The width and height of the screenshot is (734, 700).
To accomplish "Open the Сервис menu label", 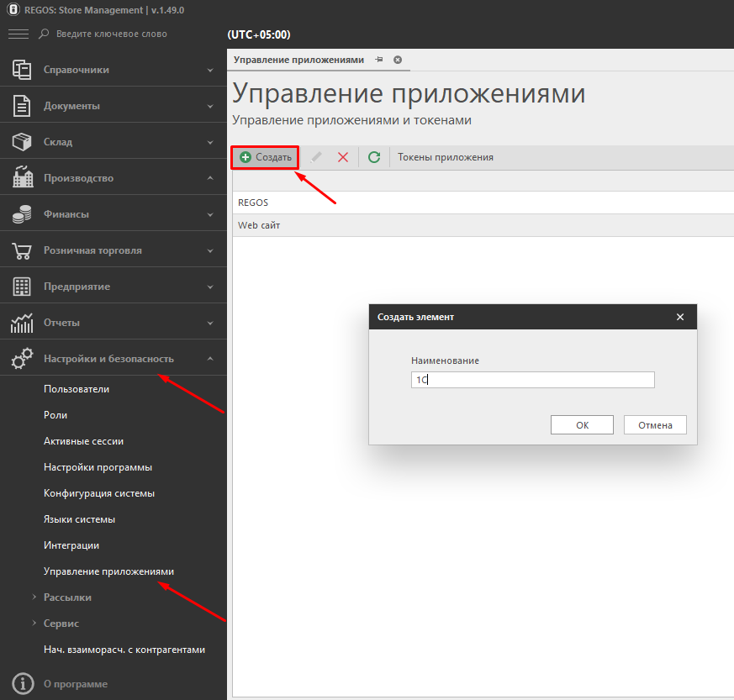I will pos(61,624).
